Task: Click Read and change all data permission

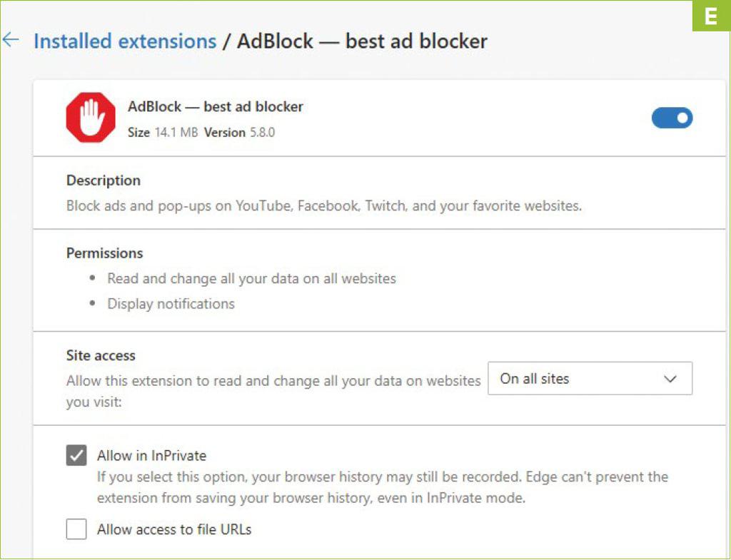Action: (251, 279)
